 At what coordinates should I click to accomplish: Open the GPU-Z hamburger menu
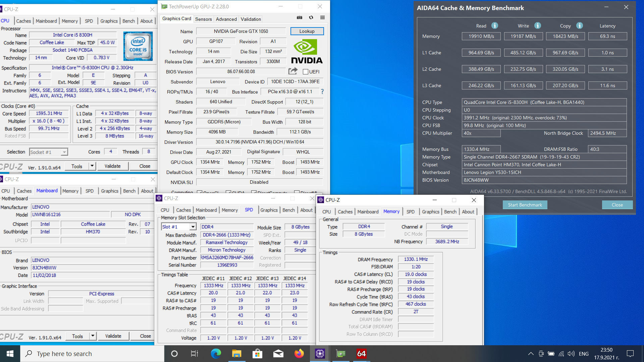pyautogui.click(x=322, y=18)
